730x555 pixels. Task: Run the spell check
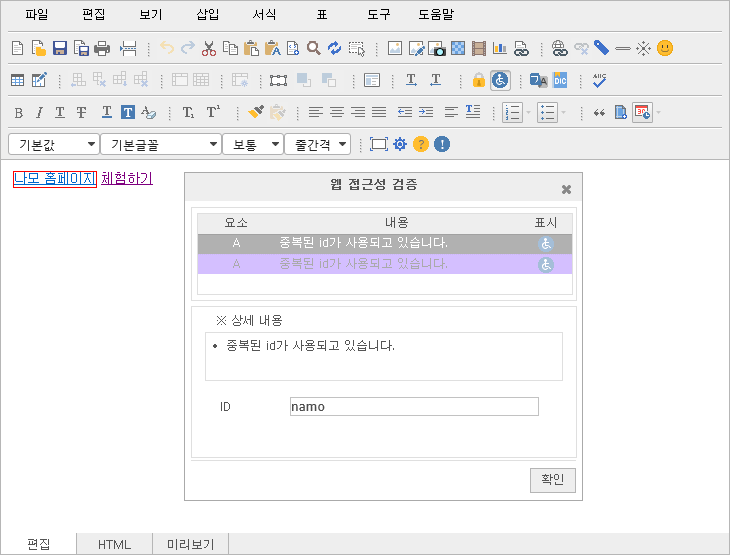click(599, 81)
